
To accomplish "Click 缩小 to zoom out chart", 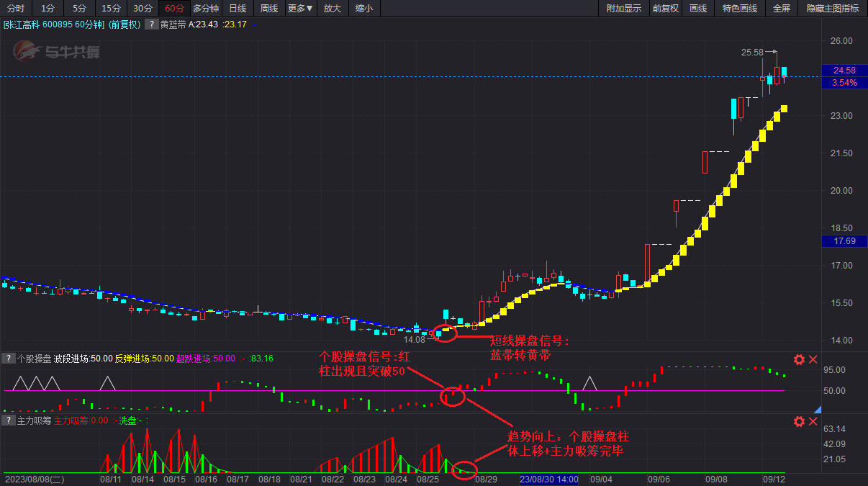I will coord(364,9).
